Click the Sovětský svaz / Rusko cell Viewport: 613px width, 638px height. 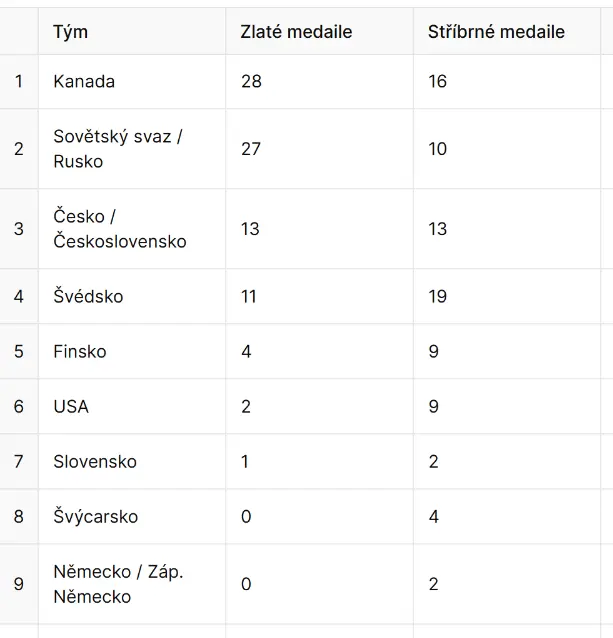click(x=132, y=149)
